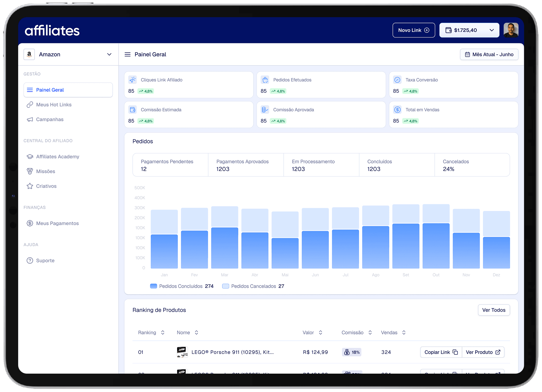
Task: Open Missões via the medal icon
Action: point(30,171)
